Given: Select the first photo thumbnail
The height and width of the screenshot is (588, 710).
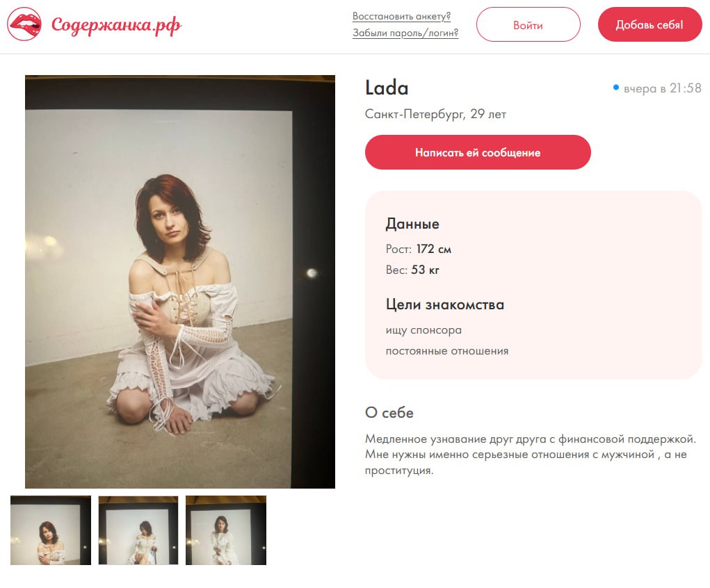Looking at the screenshot, I should [x=51, y=530].
